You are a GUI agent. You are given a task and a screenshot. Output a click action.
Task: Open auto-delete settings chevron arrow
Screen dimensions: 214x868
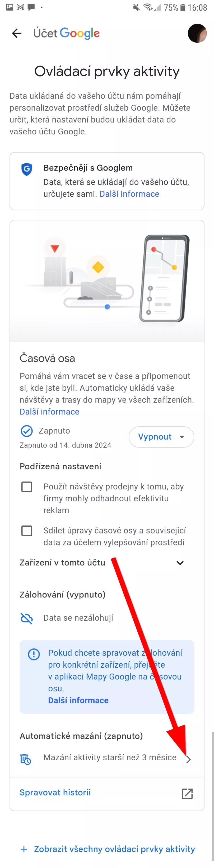pos(188,759)
